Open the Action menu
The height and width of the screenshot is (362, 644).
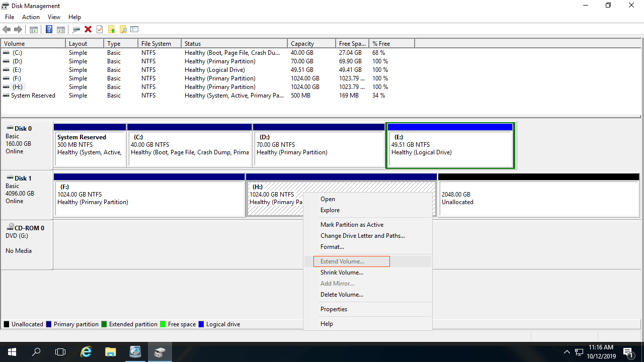click(31, 17)
